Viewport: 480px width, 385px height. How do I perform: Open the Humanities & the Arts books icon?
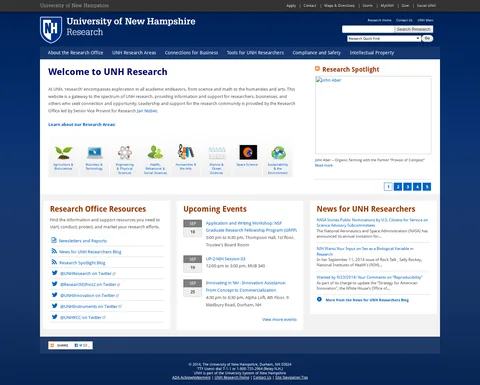point(186,152)
